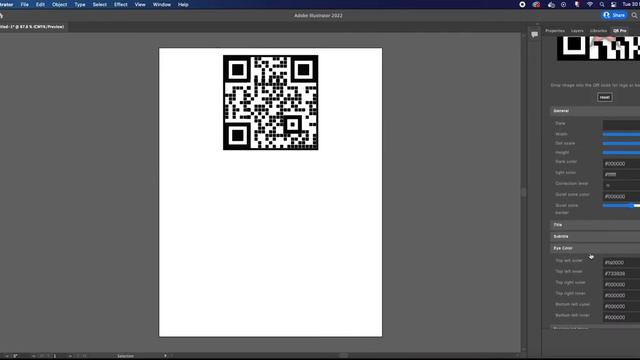The image size is (640, 360).
Task: Edit the Top right outer color field
Action: pyautogui.click(x=621, y=284)
